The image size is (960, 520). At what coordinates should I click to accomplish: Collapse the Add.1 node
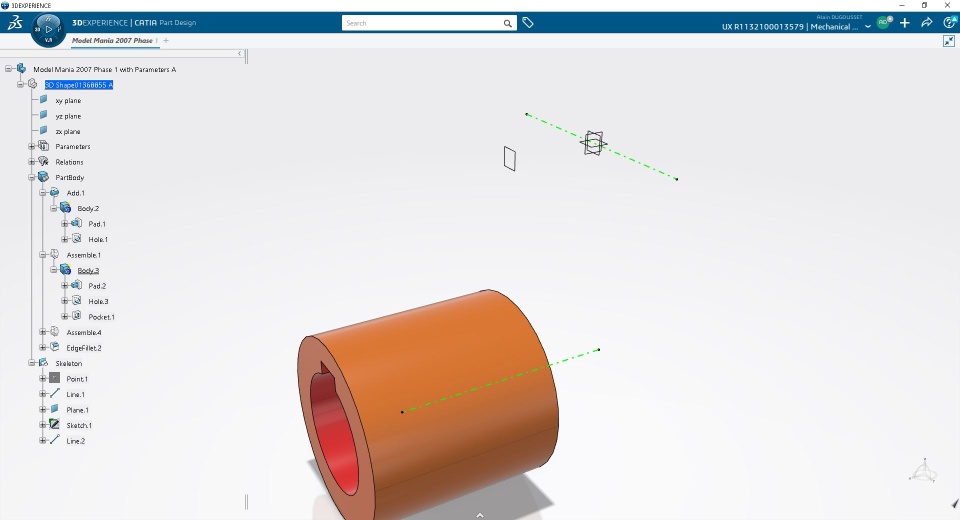(42, 193)
